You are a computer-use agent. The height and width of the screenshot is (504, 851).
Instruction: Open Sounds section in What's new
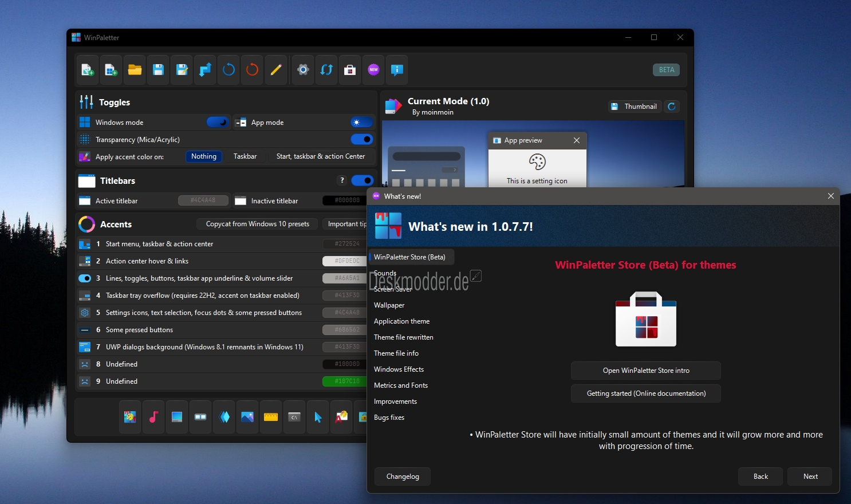point(385,273)
